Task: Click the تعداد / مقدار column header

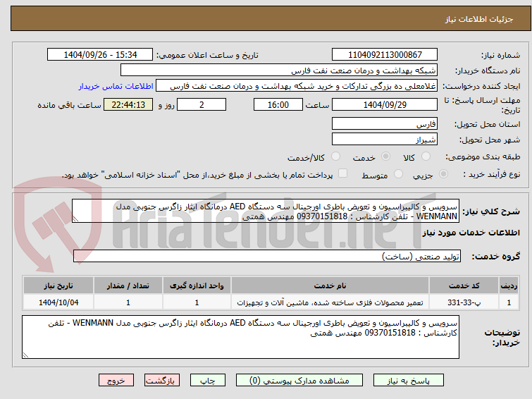Action: pyautogui.click(x=128, y=286)
